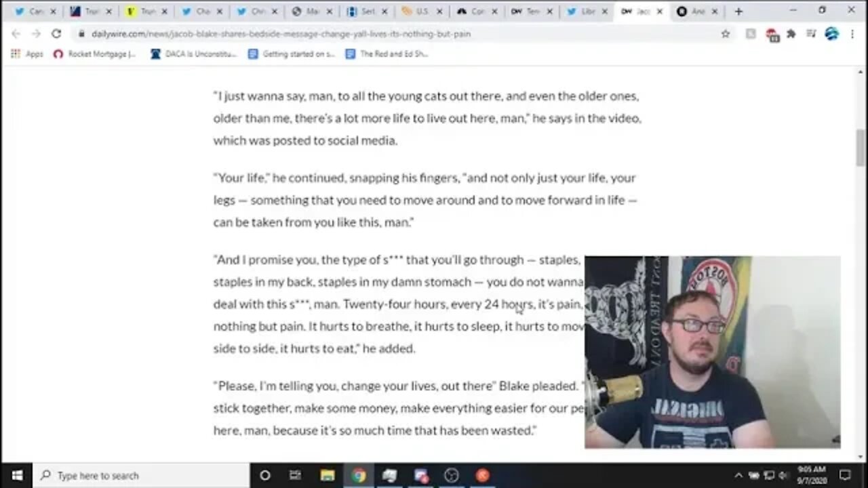Click the Type here to search box
This screenshot has width=868, height=488.
pos(141,475)
